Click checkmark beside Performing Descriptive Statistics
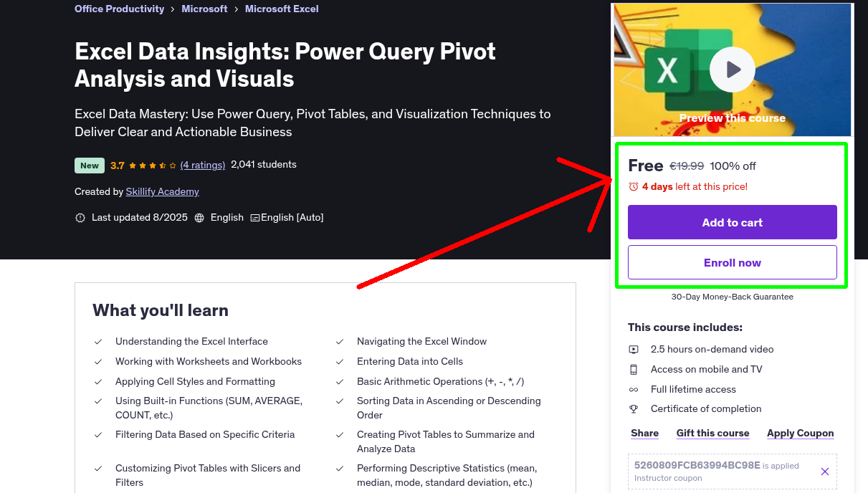Screen dimensions: 868x493 click(340, 469)
